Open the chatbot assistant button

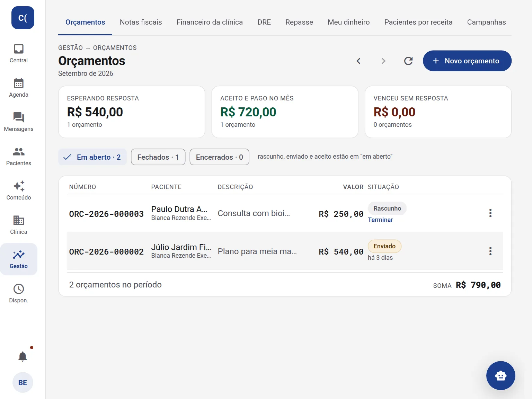(500, 375)
